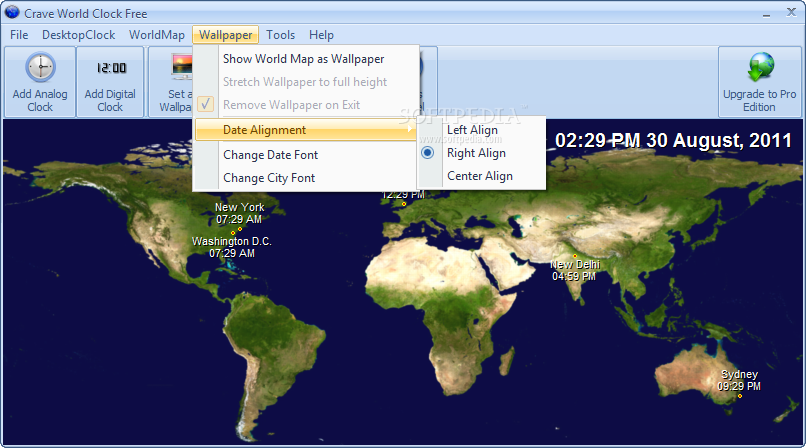Toggle Remove Wallpaper on Exit checkmark
Viewport: 806px width, 448px height.
[206, 104]
